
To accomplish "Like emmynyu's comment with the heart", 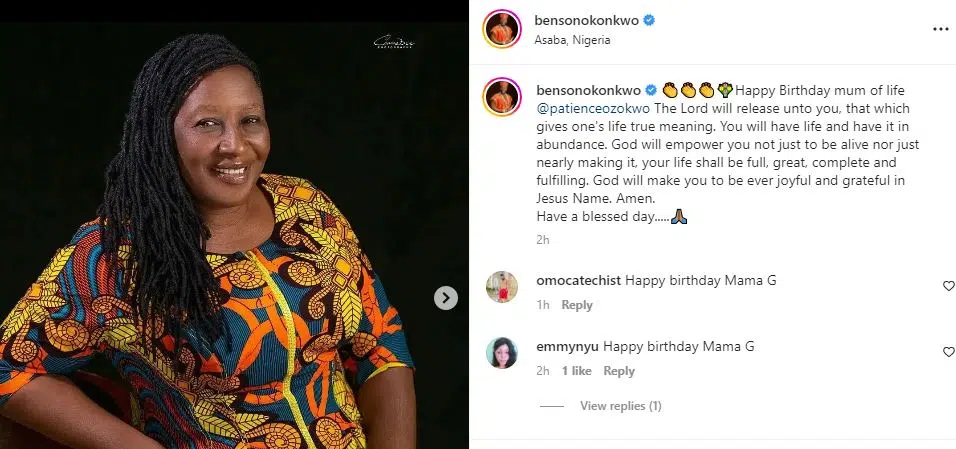I will pyautogui.click(x=948, y=352).
